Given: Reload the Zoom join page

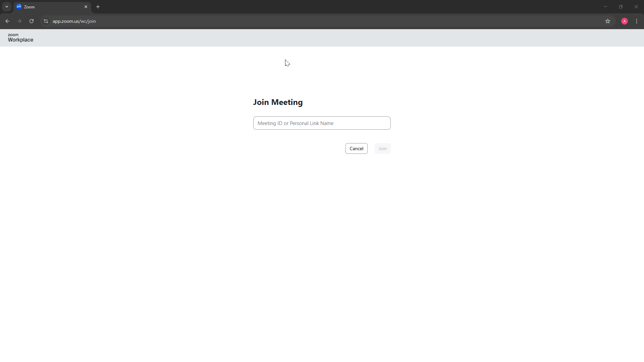Looking at the screenshot, I should pyautogui.click(x=32, y=21).
